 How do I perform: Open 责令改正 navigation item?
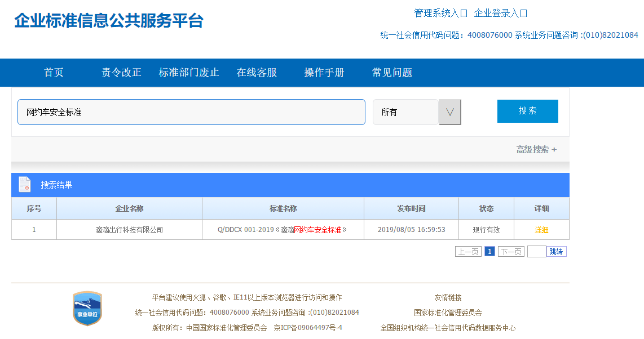click(121, 73)
